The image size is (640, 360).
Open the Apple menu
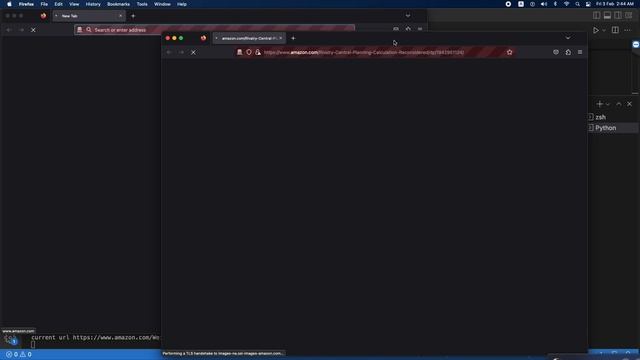(x=9, y=4)
